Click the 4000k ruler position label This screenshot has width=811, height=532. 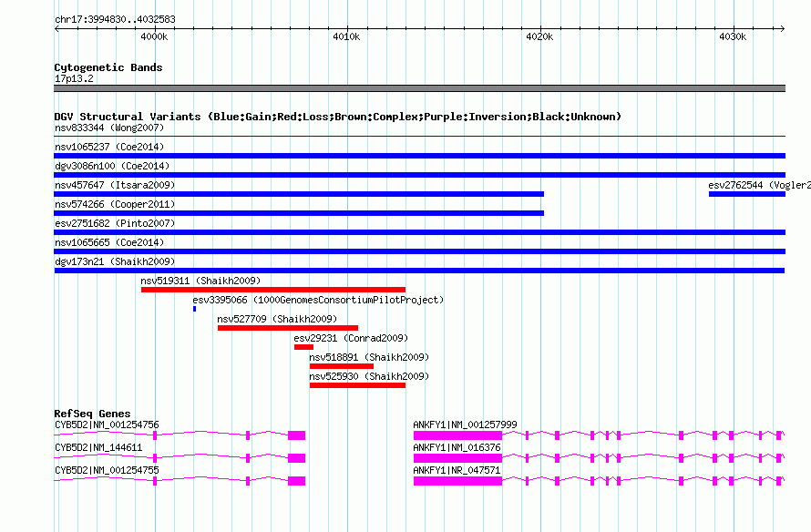[x=154, y=36]
